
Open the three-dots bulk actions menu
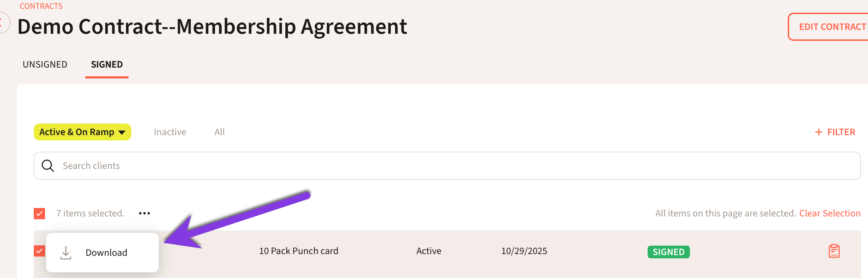pyautogui.click(x=144, y=213)
